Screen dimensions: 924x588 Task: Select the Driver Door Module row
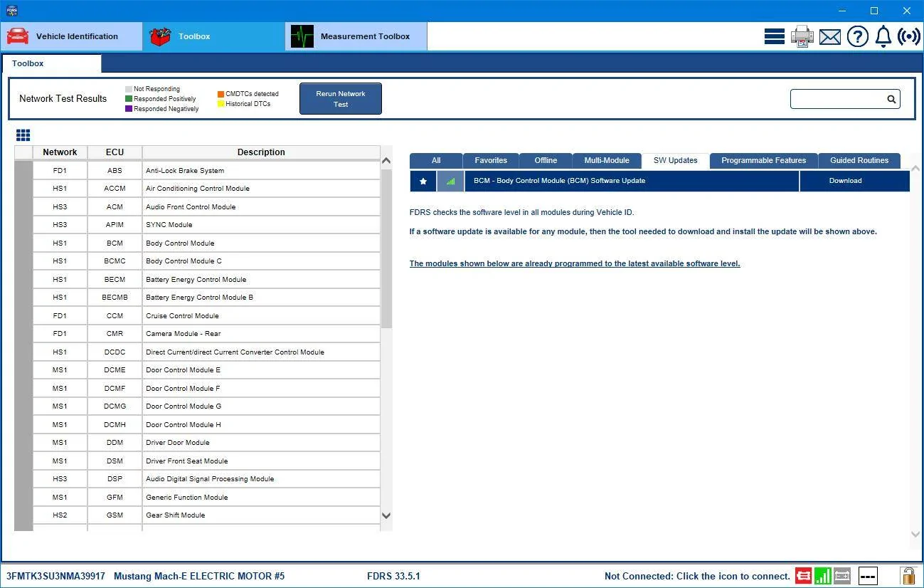pos(206,443)
